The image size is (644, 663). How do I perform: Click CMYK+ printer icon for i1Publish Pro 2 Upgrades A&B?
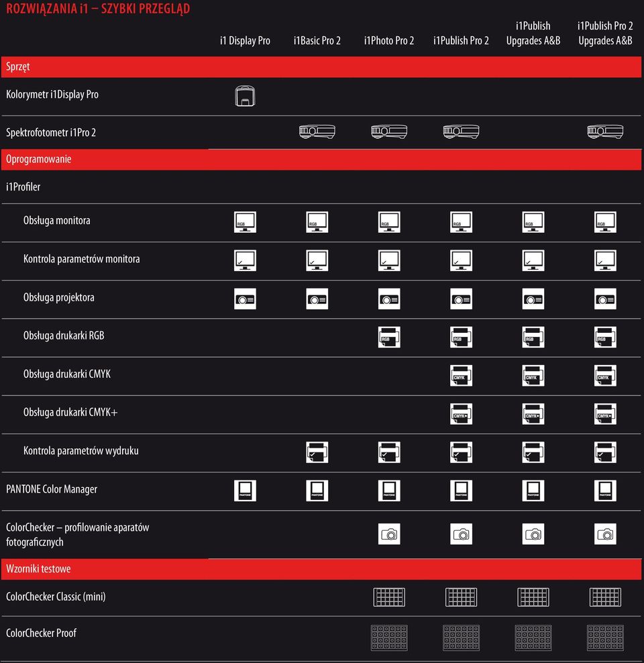click(605, 414)
